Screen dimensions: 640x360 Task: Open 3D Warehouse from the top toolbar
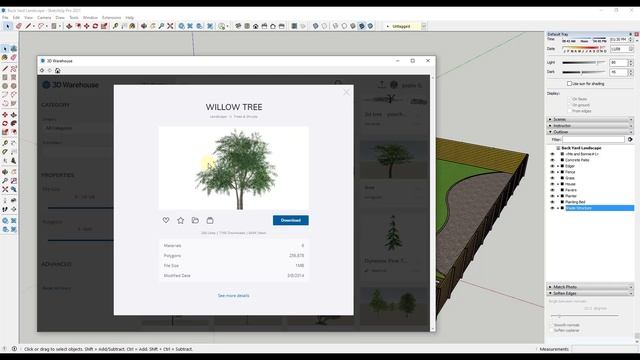coord(181,26)
